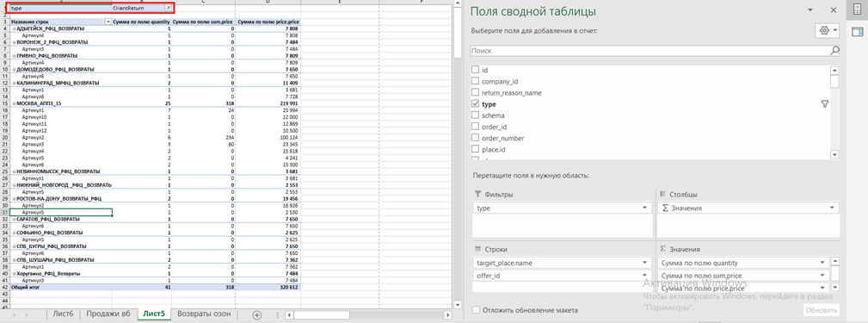Screen dimensions: 868x323
Task: Click the previous sheet navigation arrow
Action: pos(13,314)
